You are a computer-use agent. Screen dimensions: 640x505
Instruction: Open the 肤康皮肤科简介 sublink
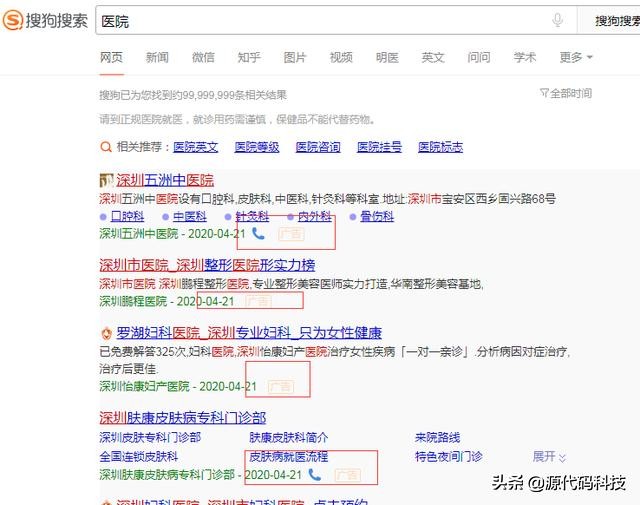coord(289,438)
